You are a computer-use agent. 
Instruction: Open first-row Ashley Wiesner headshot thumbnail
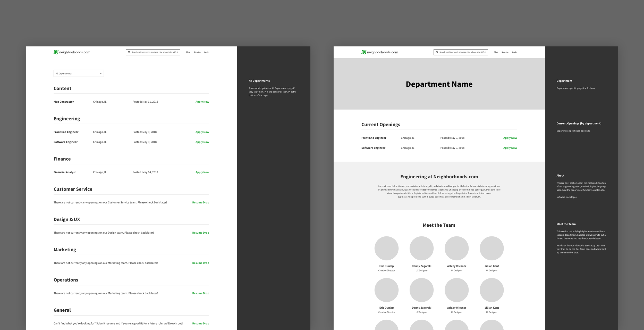456,248
